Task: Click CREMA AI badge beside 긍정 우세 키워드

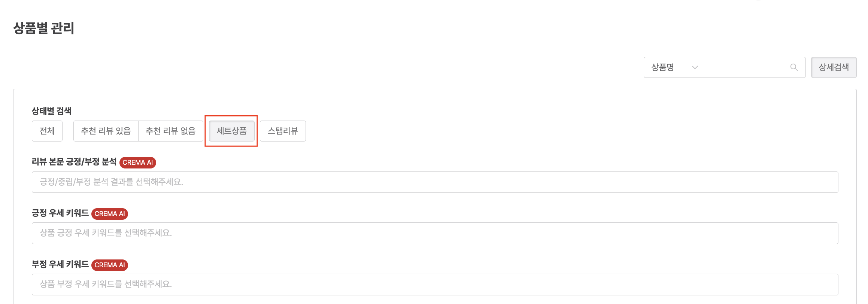Action: tap(110, 214)
